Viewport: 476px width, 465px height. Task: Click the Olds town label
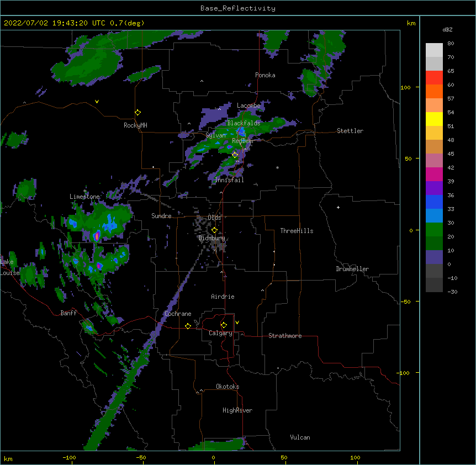pyautogui.click(x=214, y=218)
